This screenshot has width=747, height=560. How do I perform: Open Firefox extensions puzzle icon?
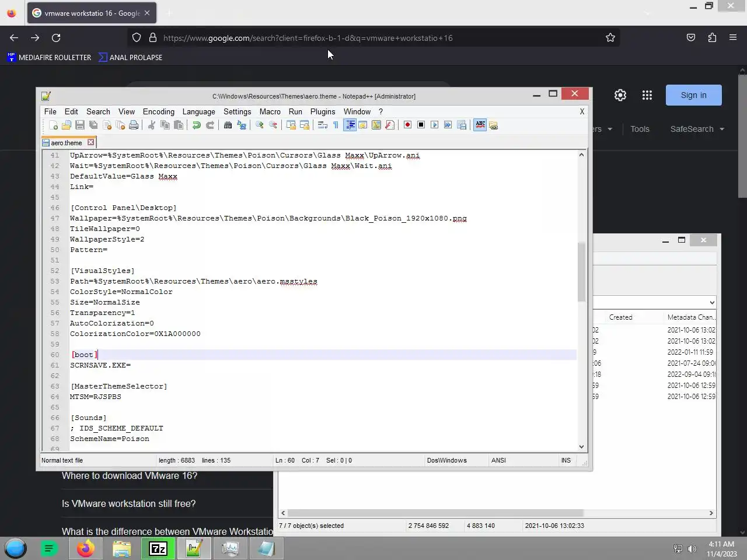click(712, 37)
